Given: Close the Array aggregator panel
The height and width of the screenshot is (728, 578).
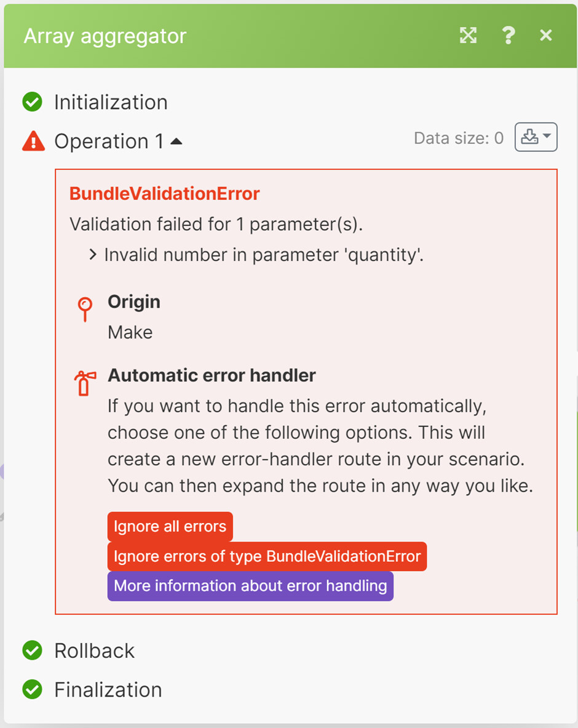Looking at the screenshot, I should 545,36.
